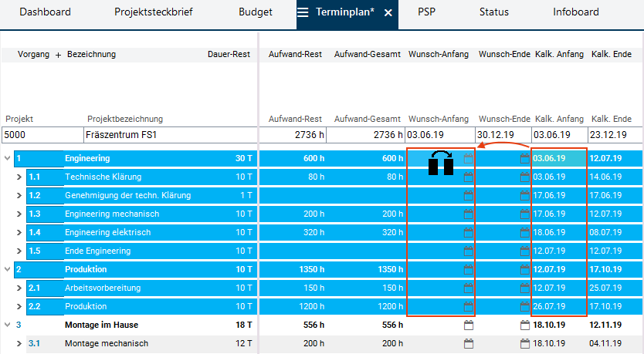Open Wunsch-Ende calendar for Technische Klärung

click(525, 177)
